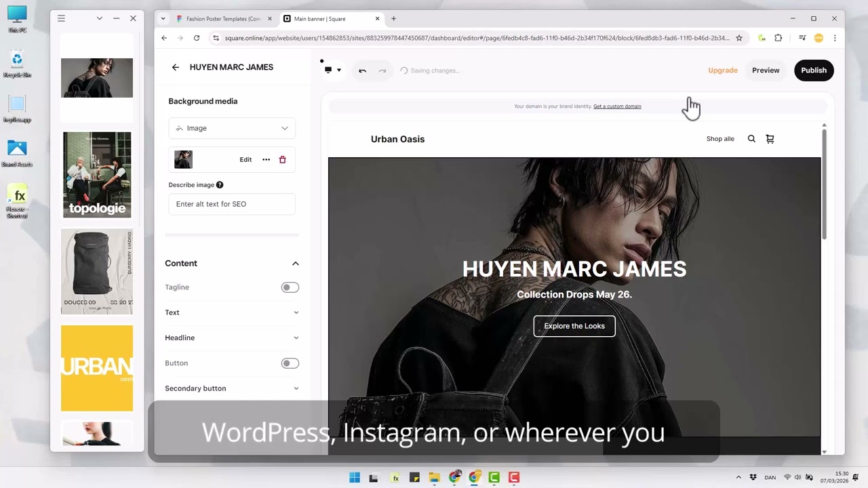
Task: Expand the Text settings
Action: click(x=232, y=312)
